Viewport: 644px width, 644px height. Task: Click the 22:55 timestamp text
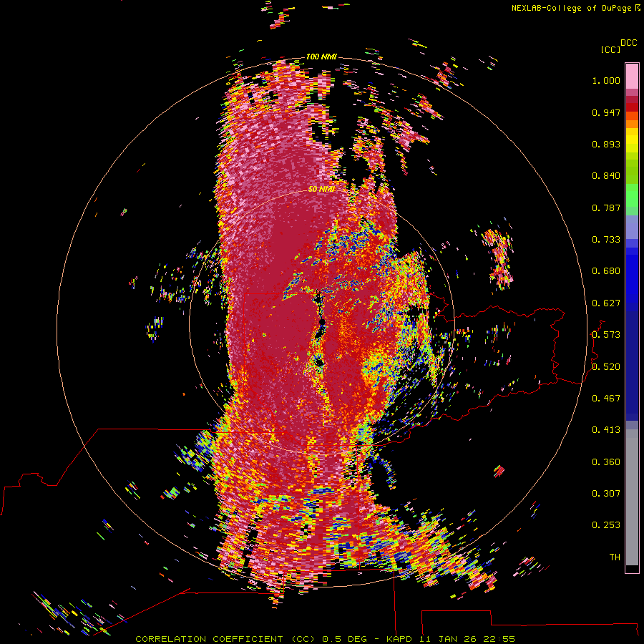point(499,639)
